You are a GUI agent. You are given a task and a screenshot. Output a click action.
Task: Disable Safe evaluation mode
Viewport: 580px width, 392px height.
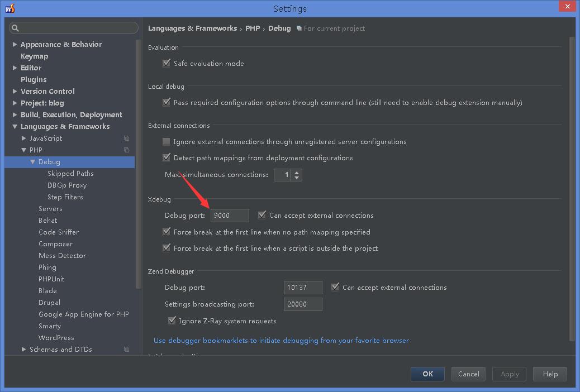click(166, 63)
